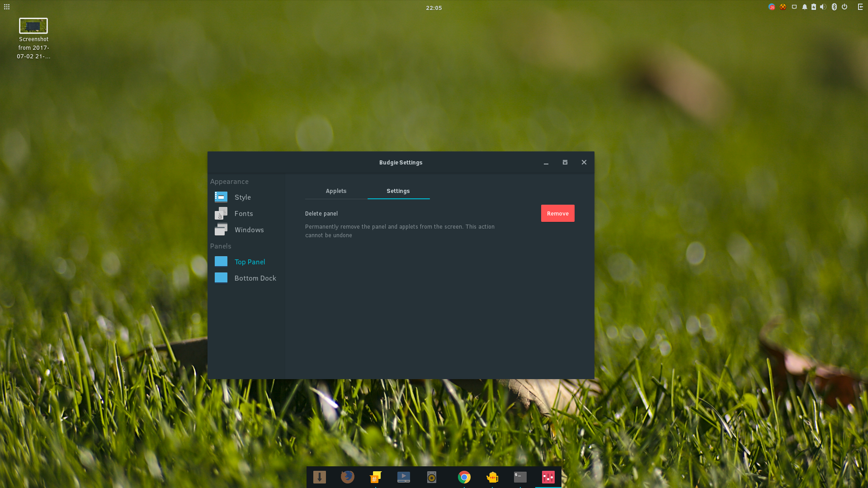Click the 'Delete panel' label
The height and width of the screenshot is (488, 868).
tap(321, 214)
